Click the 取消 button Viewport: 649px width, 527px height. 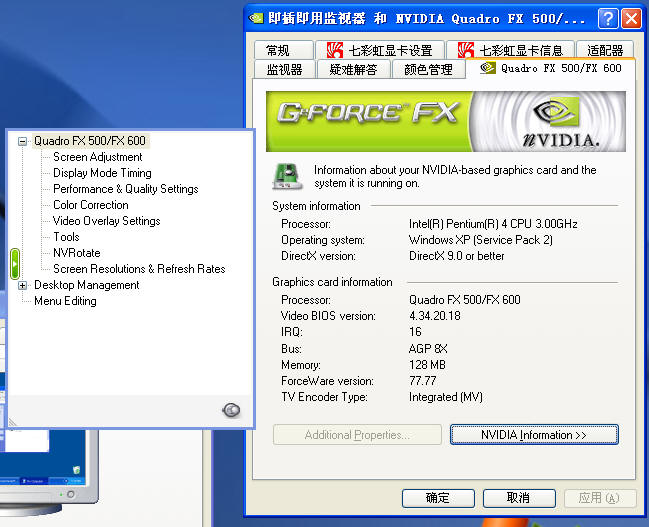point(519,498)
